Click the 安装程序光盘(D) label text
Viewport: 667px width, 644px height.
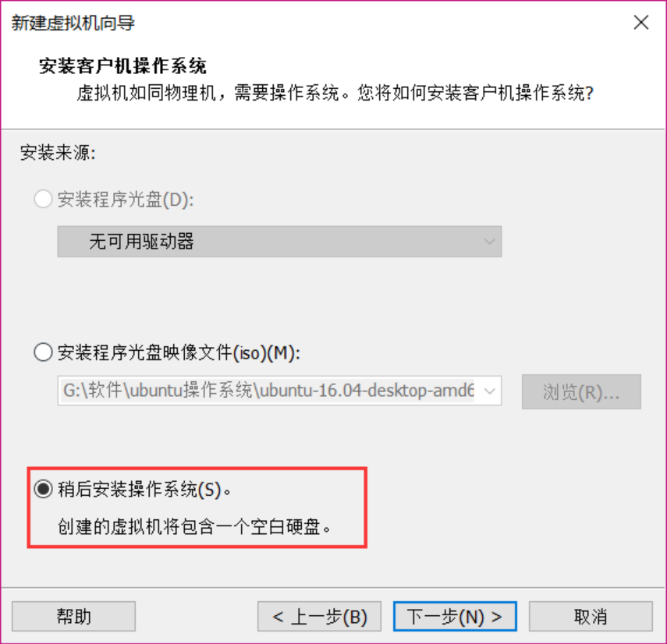pos(126,200)
